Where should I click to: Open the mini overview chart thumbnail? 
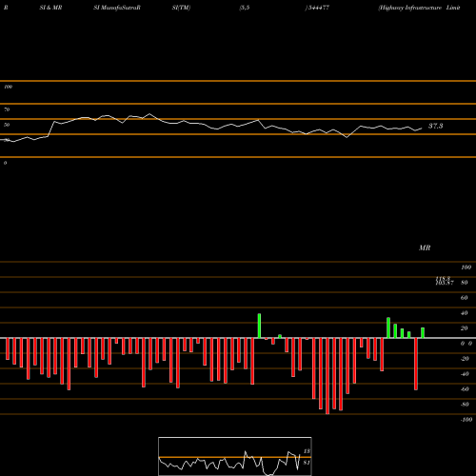235,456
